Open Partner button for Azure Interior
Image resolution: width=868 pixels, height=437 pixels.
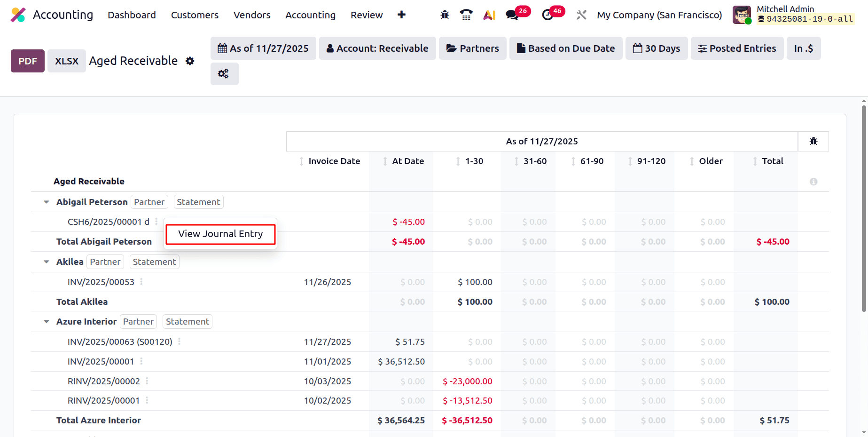point(138,322)
